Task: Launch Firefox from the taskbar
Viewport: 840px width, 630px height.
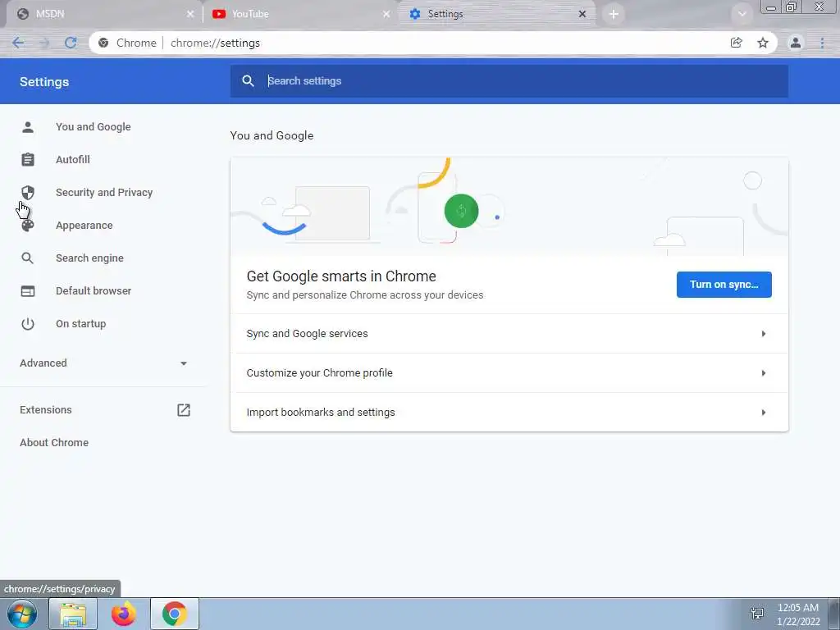Action: click(x=124, y=614)
